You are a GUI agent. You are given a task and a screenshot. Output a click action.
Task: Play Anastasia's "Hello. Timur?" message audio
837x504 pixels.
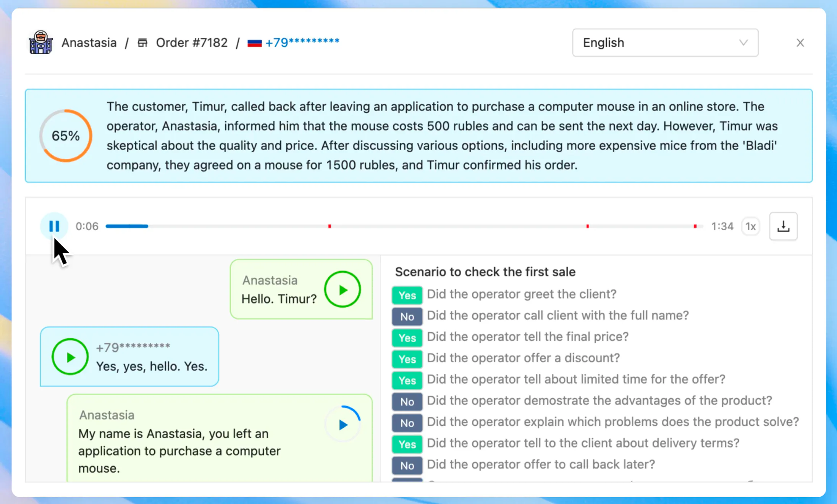[343, 289]
